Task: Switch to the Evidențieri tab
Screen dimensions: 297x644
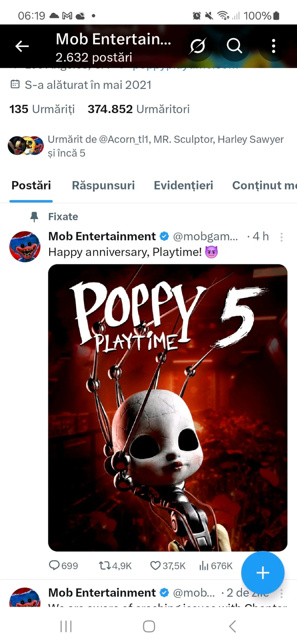Action: (183, 185)
